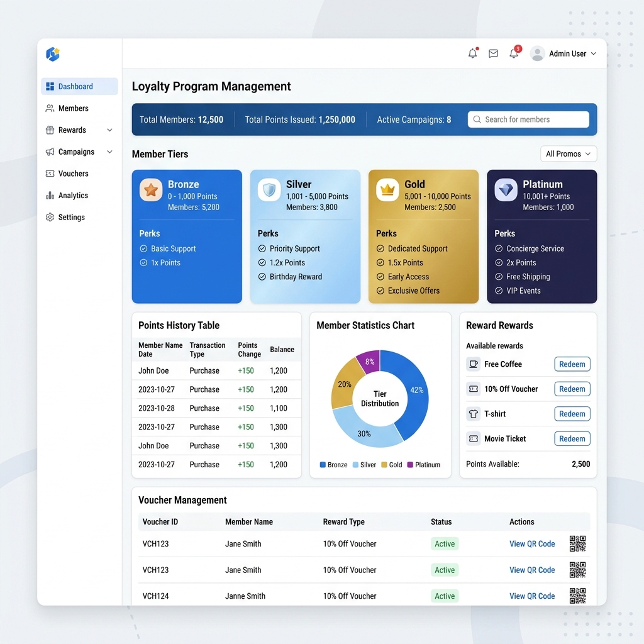Image resolution: width=644 pixels, height=644 pixels.
Task: Click the Movie Ticket reward icon
Action: pyautogui.click(x=473, y=438)
